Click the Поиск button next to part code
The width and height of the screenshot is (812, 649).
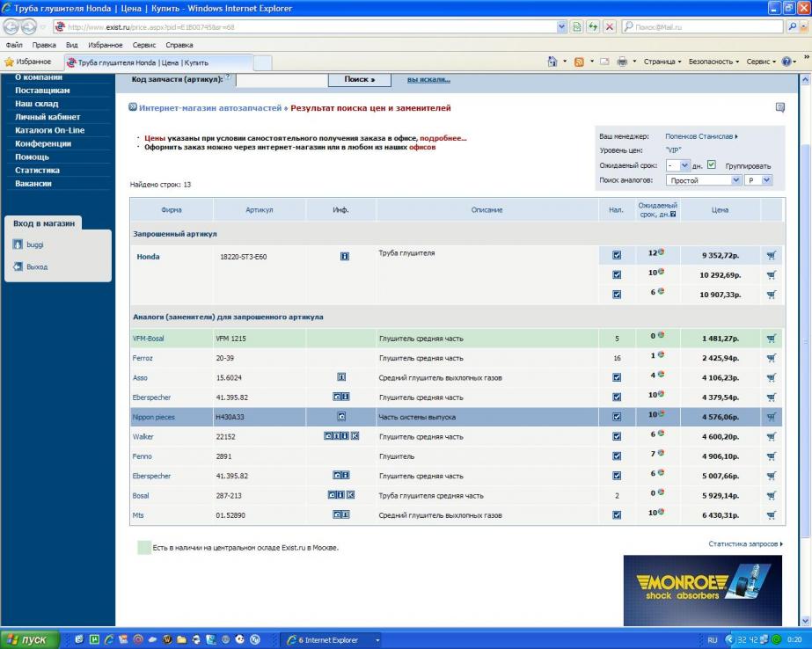[360, 80]
